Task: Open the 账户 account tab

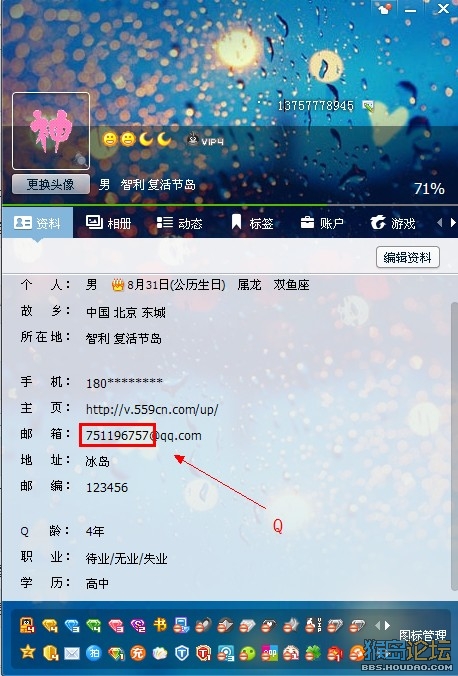Action: pos(322,223)
